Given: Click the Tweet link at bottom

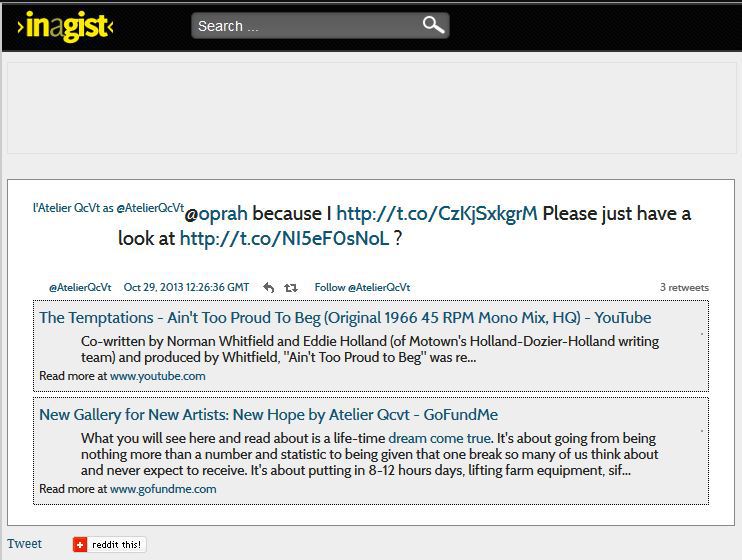Looking at the screenshot, I should click(25, 544).
